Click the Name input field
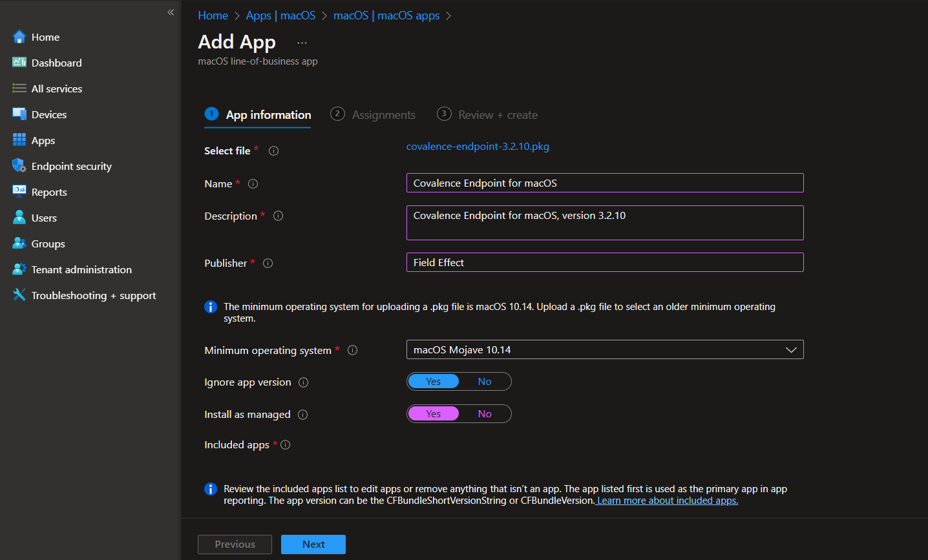The image size is (928, 560). (605, 183)
